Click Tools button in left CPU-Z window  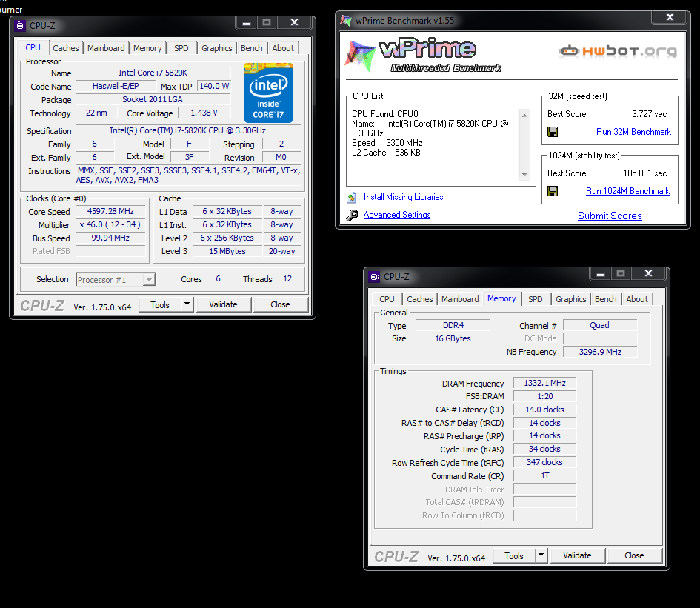click(160, 304)
